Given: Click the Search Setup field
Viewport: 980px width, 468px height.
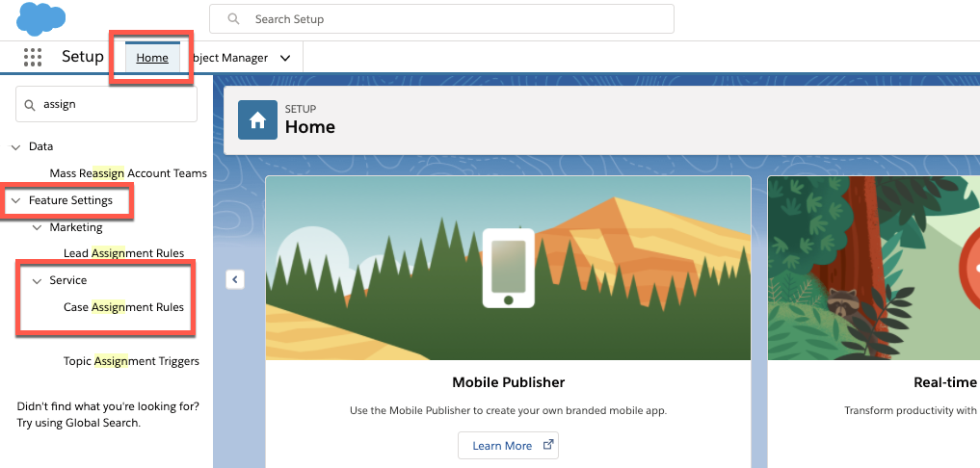Looking at the screenshot, I should pos(441,19).
